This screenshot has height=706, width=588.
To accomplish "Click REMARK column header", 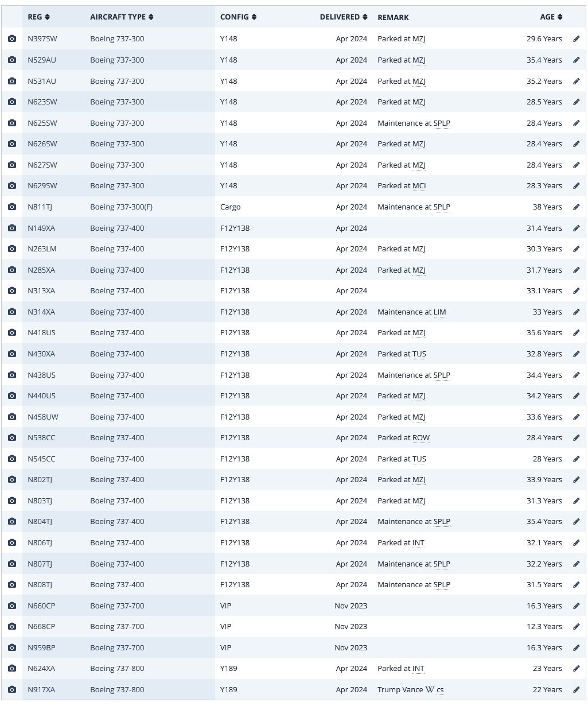I will [393, 17].
